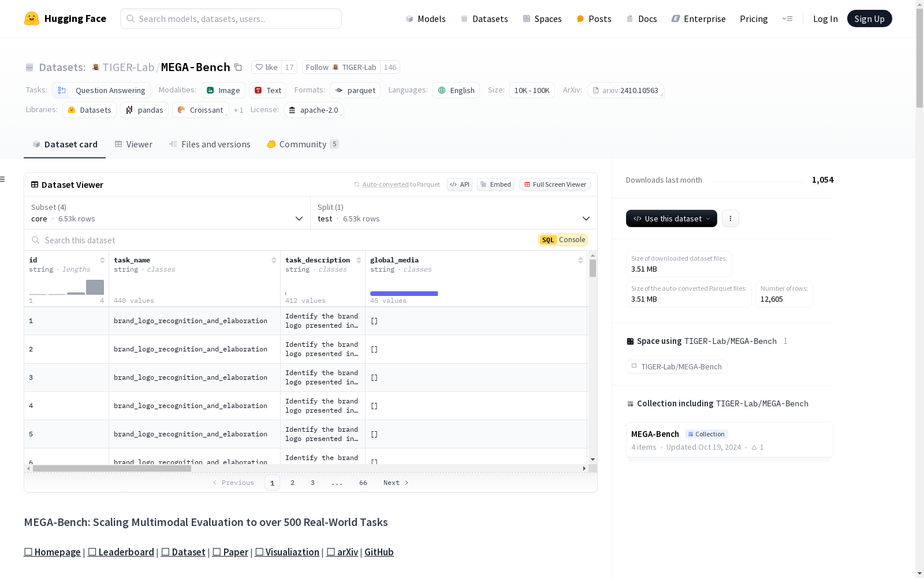Open the Posts page

[594, 18]
